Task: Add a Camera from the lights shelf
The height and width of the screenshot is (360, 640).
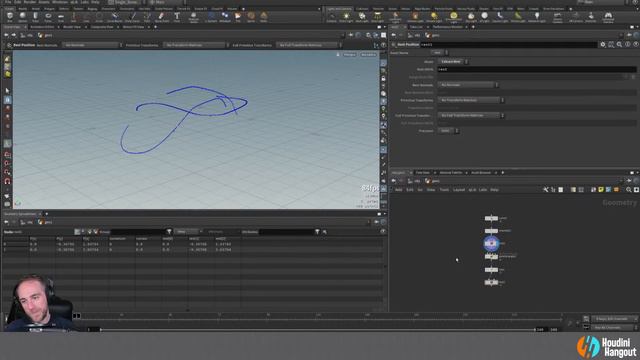Action: pyautogui.click(x=331, y=17)
